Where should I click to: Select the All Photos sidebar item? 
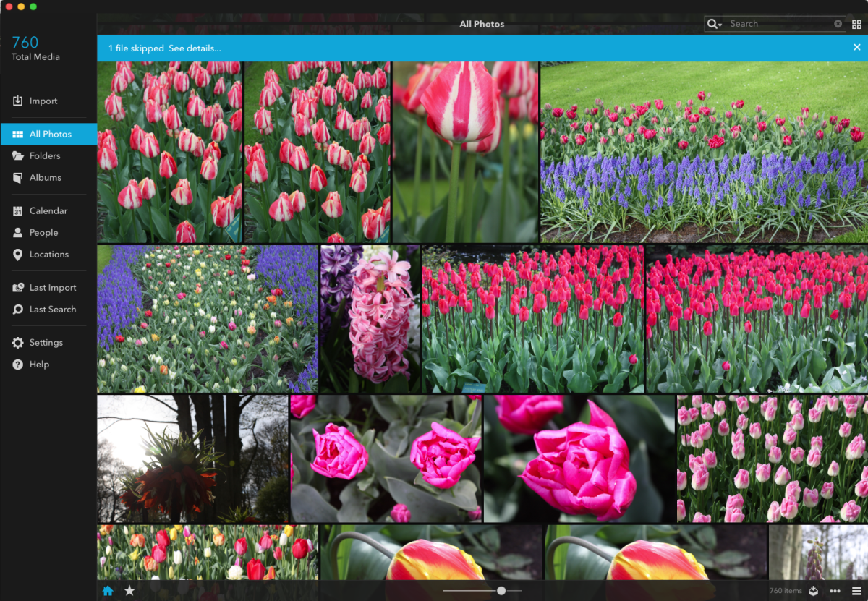[x=50, y=135]
